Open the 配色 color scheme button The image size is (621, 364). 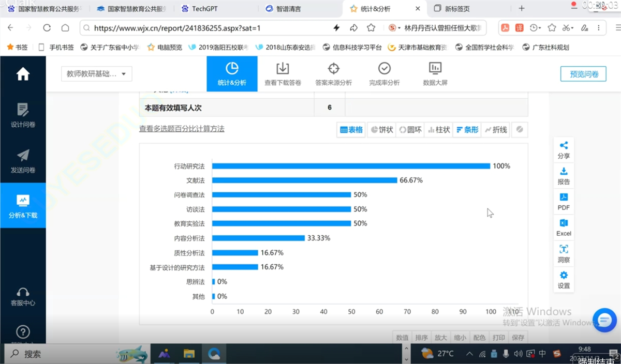pos(479,338)
